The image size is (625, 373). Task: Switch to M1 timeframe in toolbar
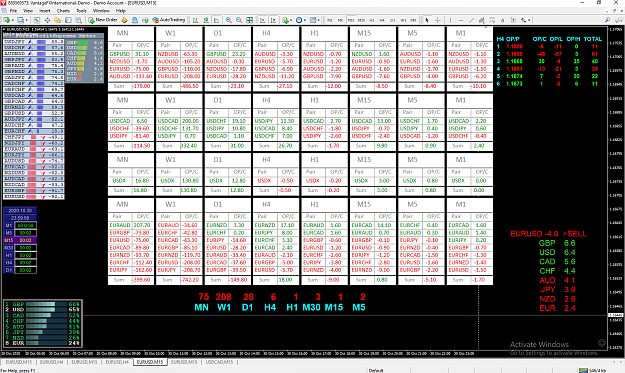(330, 20)
